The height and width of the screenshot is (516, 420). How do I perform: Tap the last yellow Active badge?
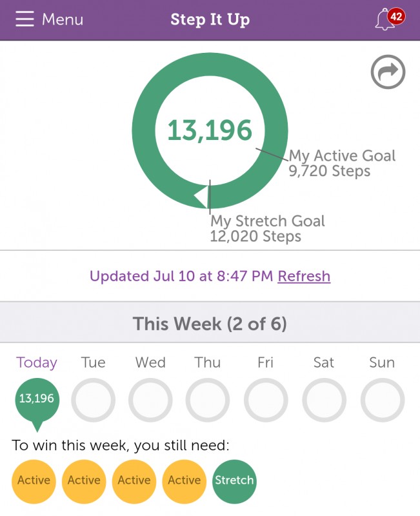coord(185,481)
